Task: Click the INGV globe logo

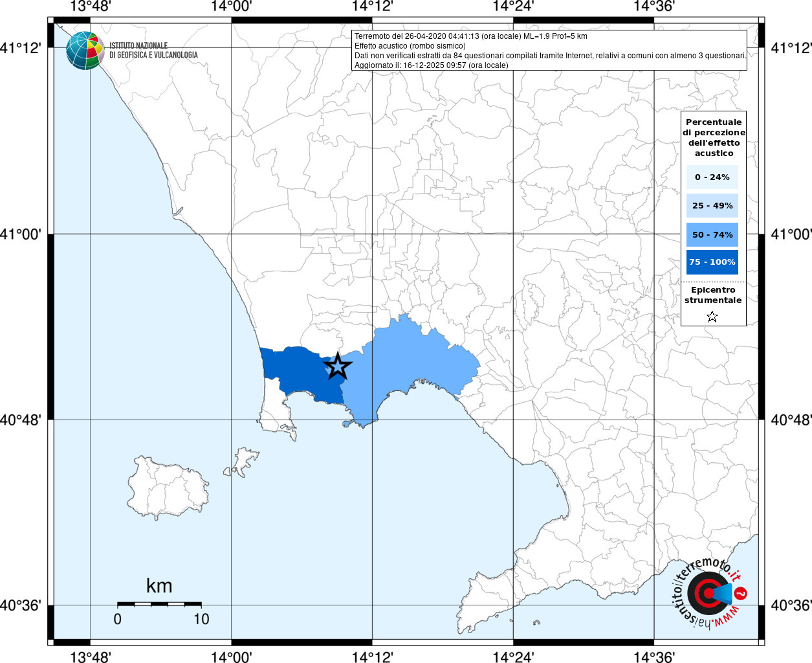Action: 85,51
